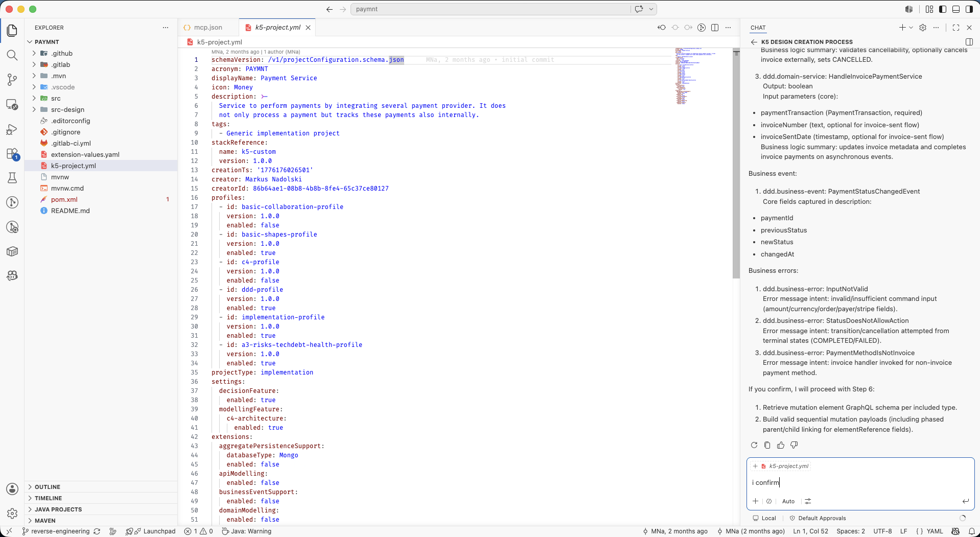
Task: Send the chat message with enter arrow
Action: click(965, 501)
